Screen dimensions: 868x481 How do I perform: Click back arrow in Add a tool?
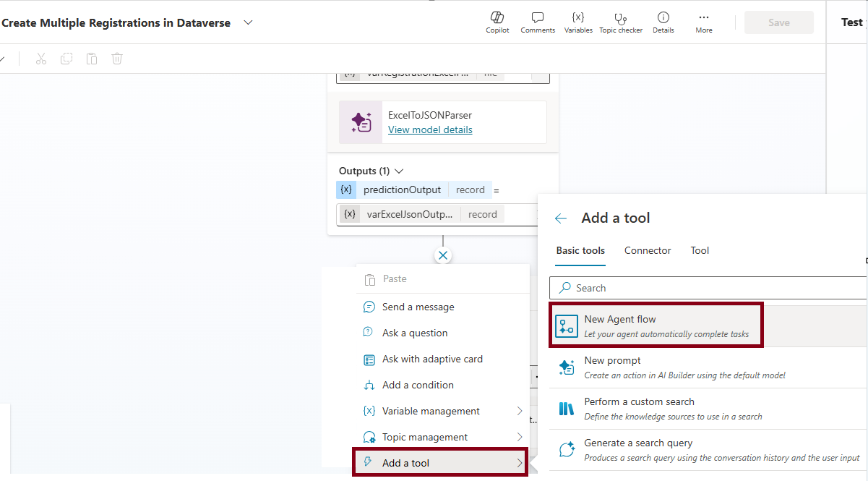561,218
